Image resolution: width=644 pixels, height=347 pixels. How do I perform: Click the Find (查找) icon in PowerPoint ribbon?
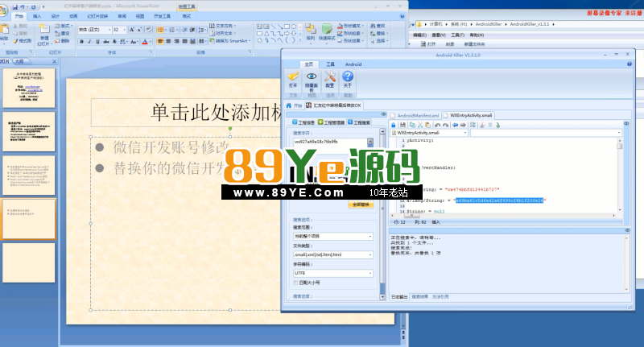click(378, 26)
